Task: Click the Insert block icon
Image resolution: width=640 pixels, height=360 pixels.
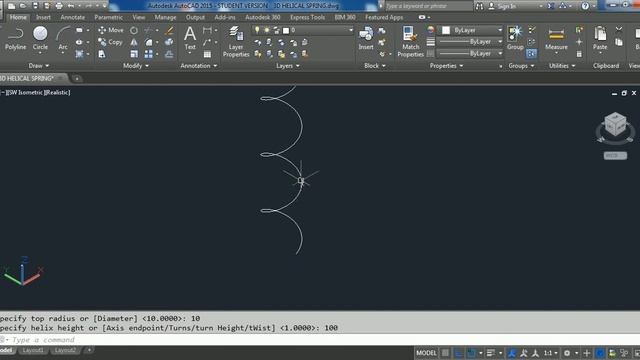Action: (366, 38)
